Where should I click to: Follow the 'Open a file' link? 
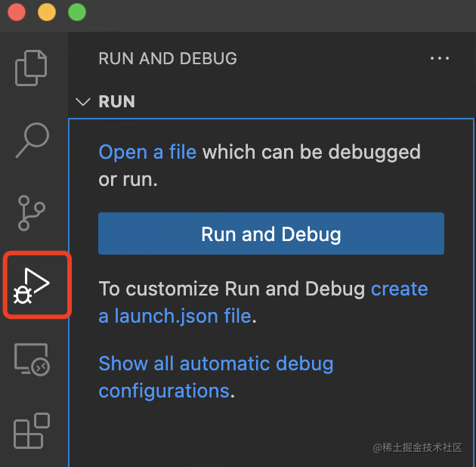147,152
